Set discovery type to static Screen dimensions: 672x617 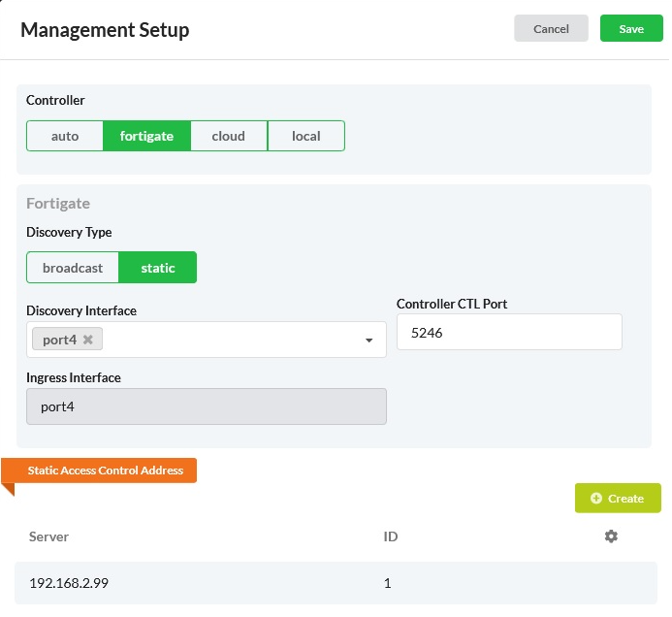[158, 268]
